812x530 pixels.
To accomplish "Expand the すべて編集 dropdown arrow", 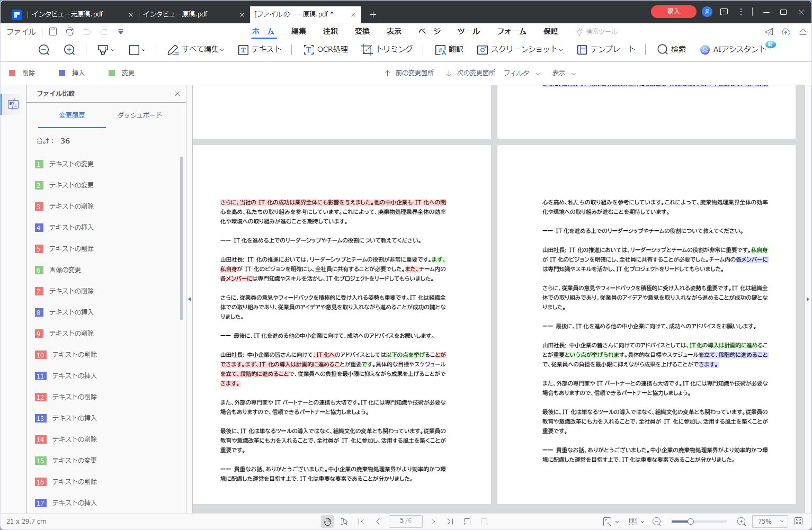I will pyautogui.click(x=221, y=49).
